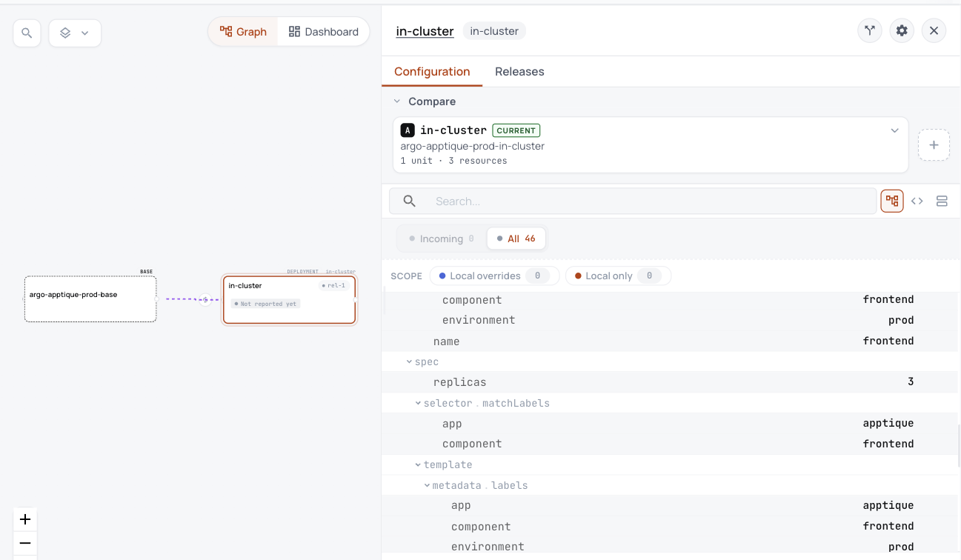This screenshot has height=560, width=961.
Task: Click the in-cluster badge next to the title
Action: (494, 31)
